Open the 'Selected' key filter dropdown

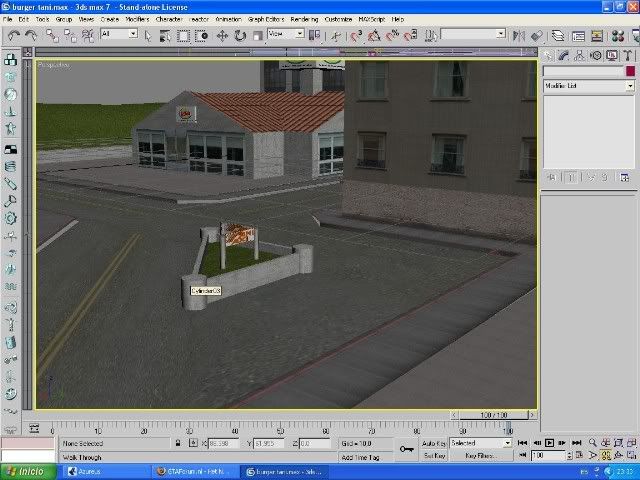tap(507, 443)
